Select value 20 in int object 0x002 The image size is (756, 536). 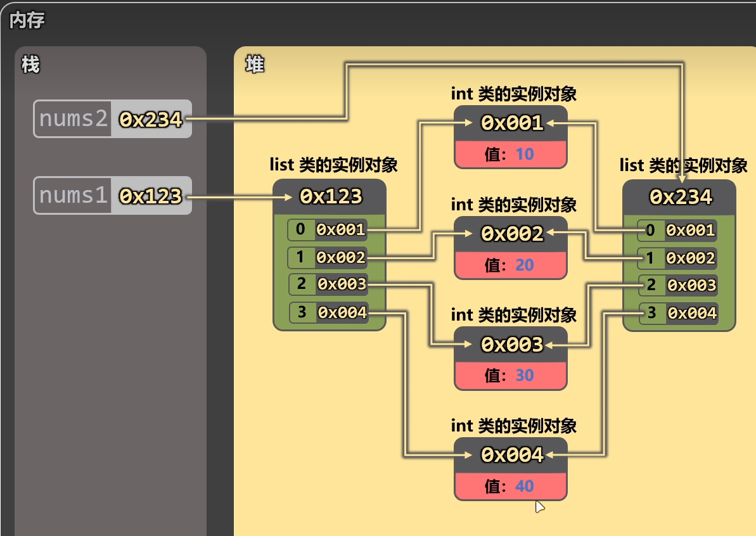(525, 265)
